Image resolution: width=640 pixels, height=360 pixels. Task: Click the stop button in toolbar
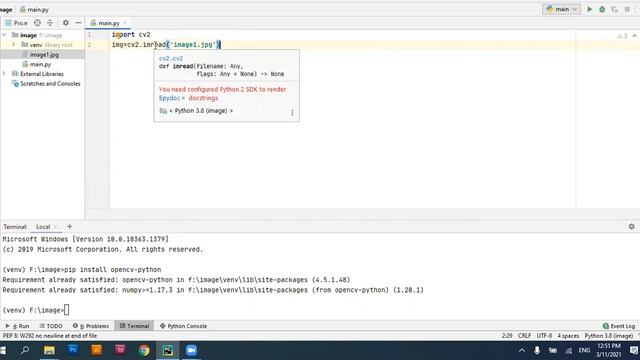627,9
